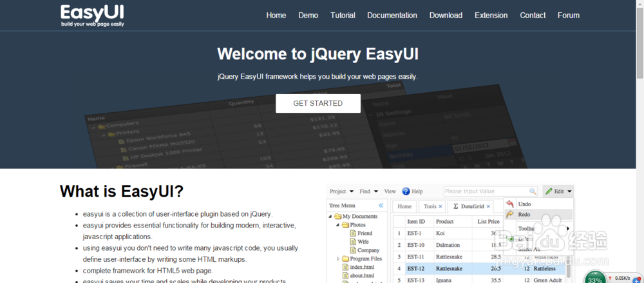Screen dimensions: 644x283
Task: Select the EST-1 Koi row
Action: coord(448,233)
